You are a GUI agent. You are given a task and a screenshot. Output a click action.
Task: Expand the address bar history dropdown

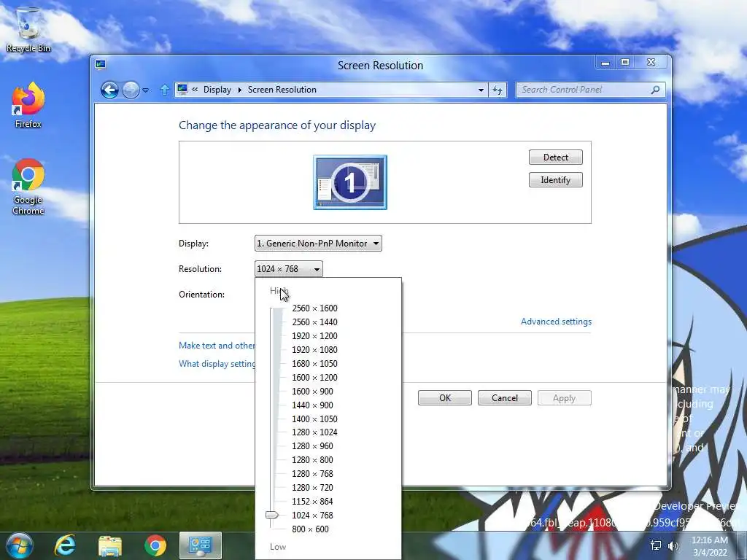(x=481, y=90)
